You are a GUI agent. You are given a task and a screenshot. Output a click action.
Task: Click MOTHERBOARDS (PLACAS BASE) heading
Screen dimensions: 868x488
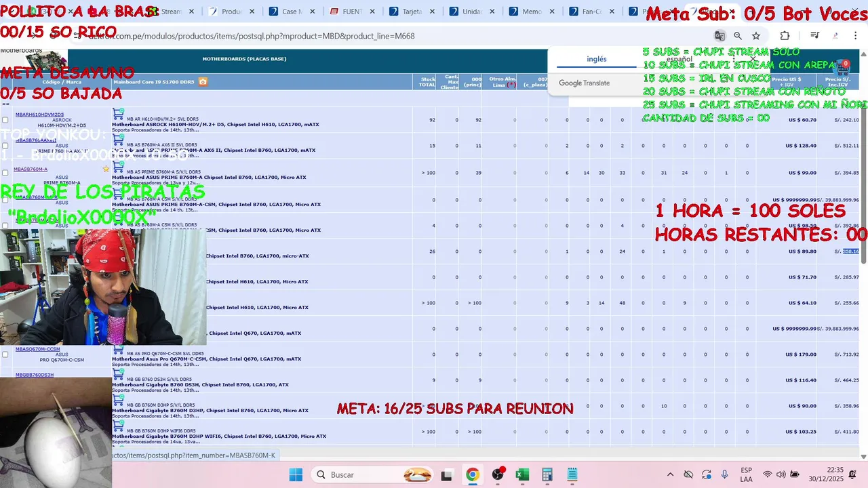pyautogui.click(x=244, y=59)
